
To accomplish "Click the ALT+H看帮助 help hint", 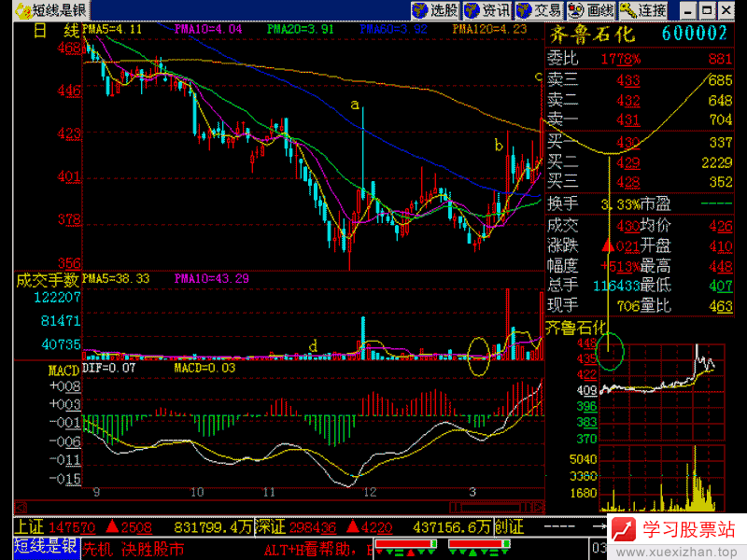I will [x=310, y=550].
